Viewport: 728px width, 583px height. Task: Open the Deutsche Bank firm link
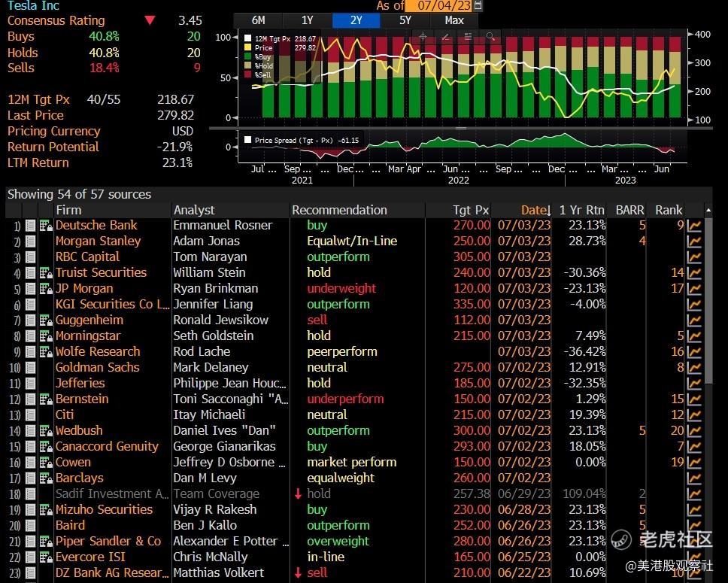[96, 226]
